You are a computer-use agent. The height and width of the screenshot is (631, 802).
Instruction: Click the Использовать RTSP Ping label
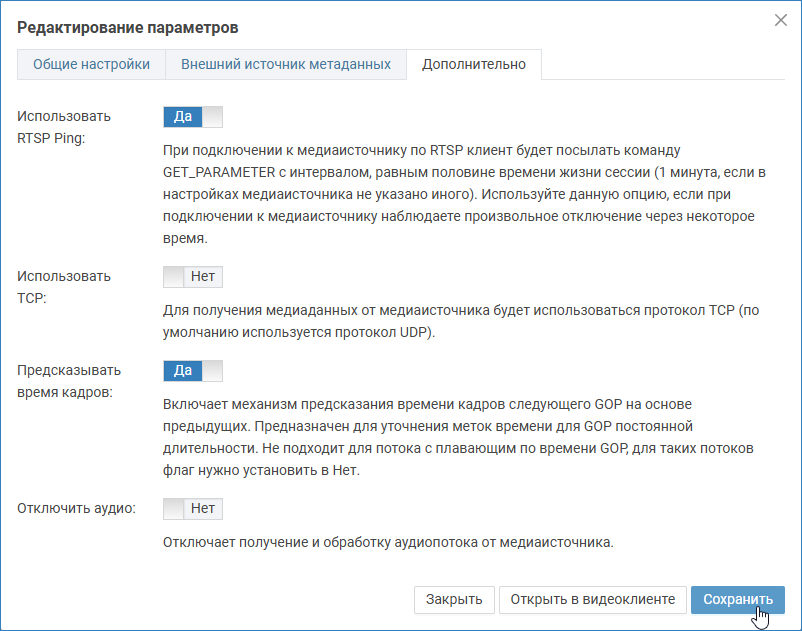point(64,127)
